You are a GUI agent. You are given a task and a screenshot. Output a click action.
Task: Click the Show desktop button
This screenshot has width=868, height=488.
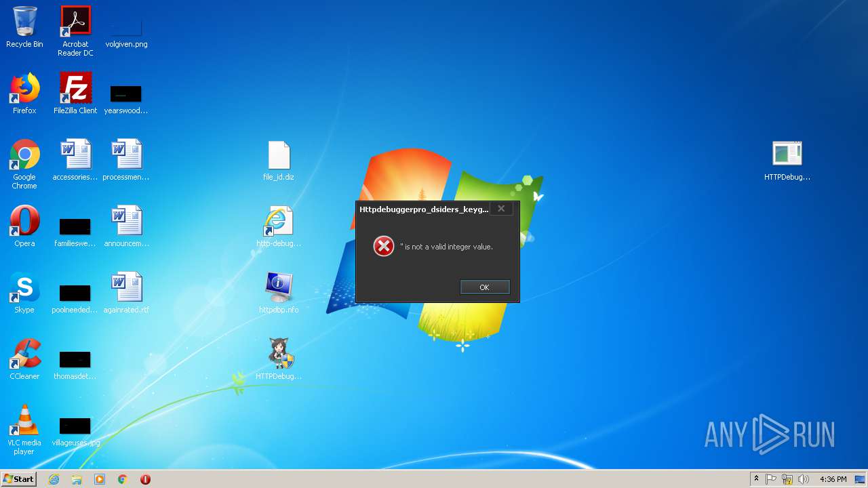pyautogui.click(x=861, y=479)
